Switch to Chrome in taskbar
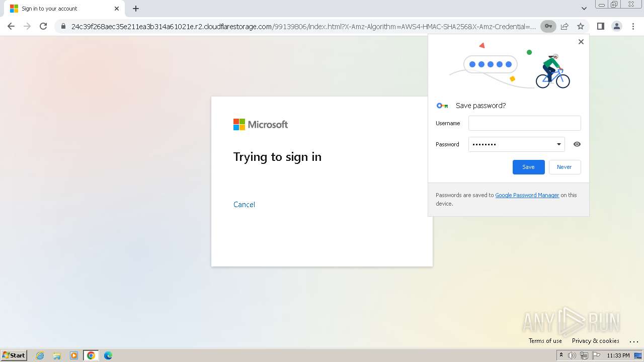644x362 pixels. [x=91, y=355]
